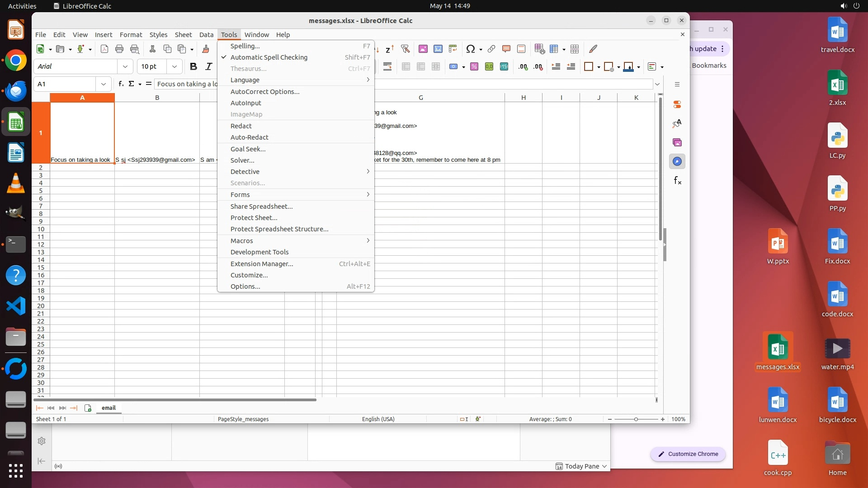Click the Italic formatting icon

(208, 66)
